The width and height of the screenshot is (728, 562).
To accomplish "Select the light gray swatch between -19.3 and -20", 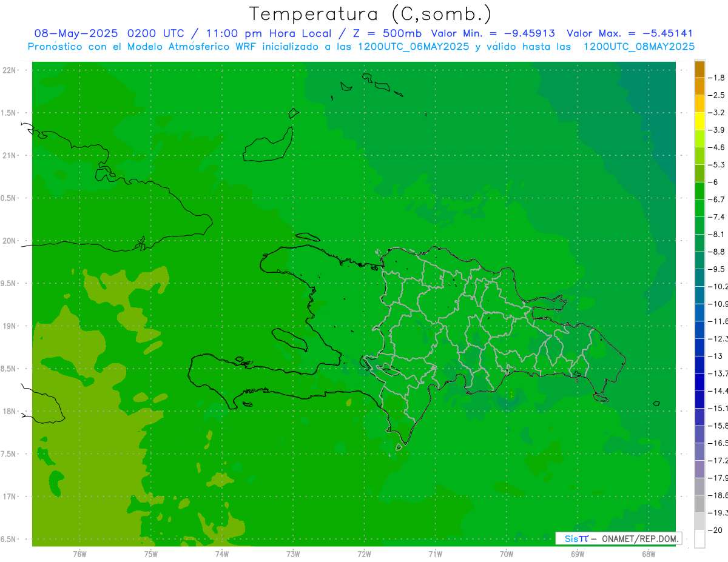I will tap(699, 521).
